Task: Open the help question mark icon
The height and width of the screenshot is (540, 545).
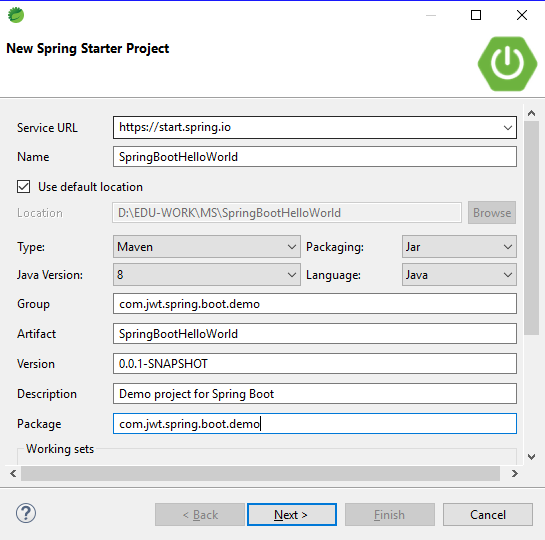Action: tap(26, 513)
